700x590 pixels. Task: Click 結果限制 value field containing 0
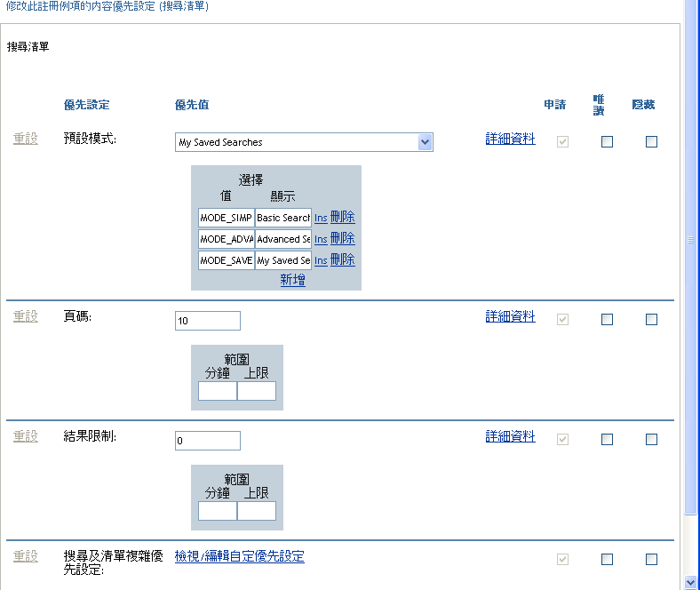tap(208, 441)
